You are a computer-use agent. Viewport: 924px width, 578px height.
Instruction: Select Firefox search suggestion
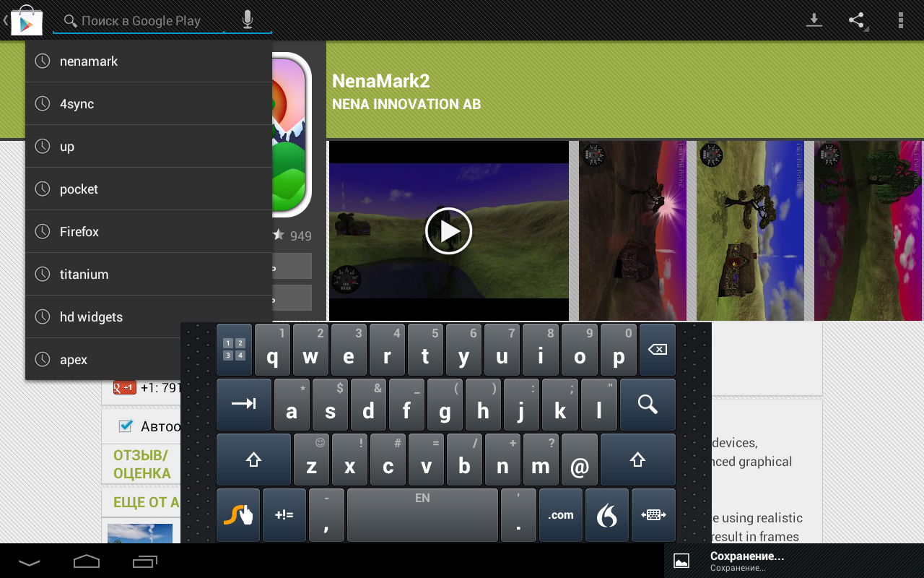pyautogui.click(x=149, y=232)
